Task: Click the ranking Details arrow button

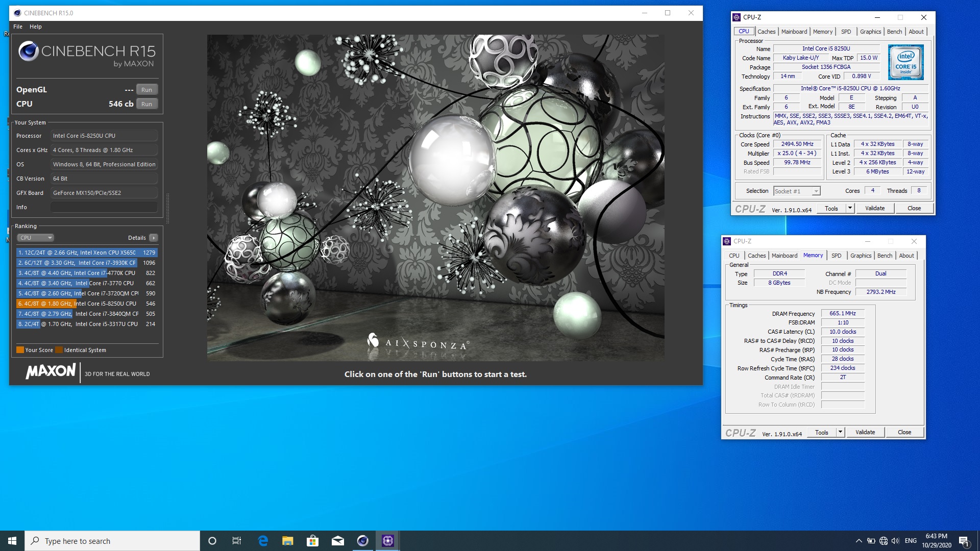Action: point(154,238)
